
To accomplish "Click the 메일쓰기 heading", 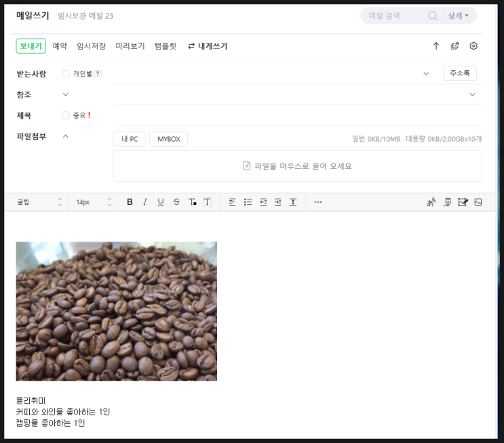I will pos(33,16).
